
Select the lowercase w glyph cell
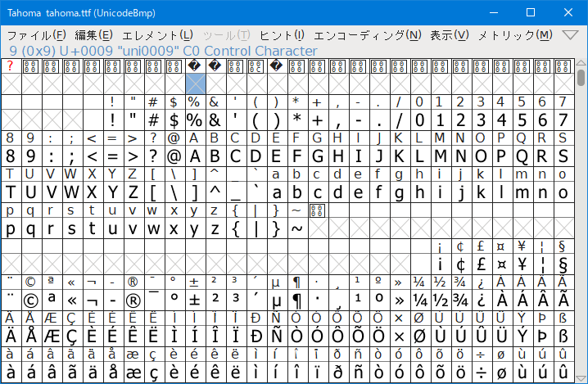pos(153,228)
